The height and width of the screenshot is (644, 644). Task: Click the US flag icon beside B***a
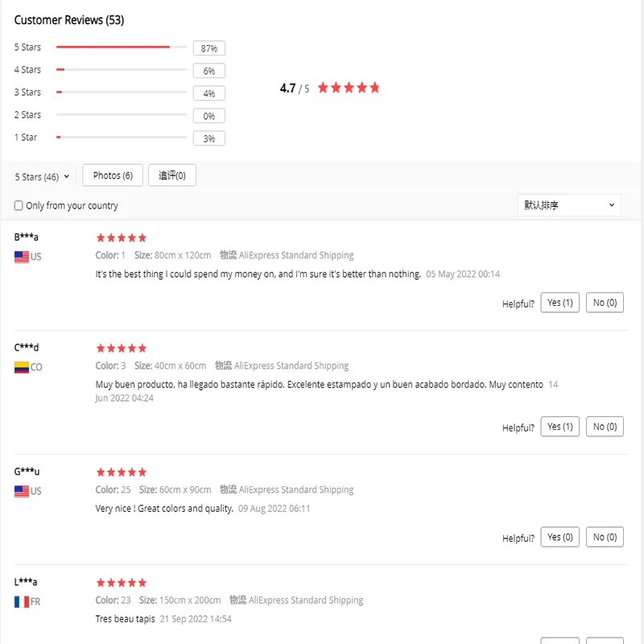pos(22,257)
